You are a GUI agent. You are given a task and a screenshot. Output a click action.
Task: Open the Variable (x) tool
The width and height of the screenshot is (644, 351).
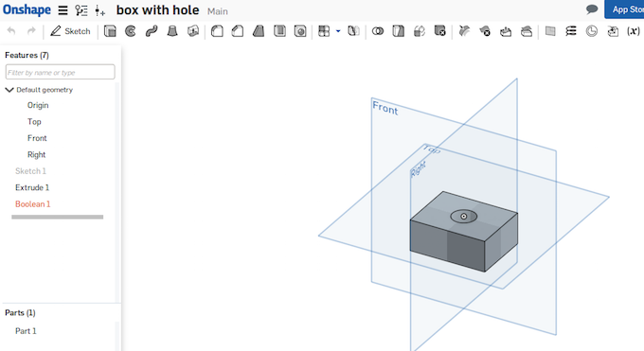point(634,31)
